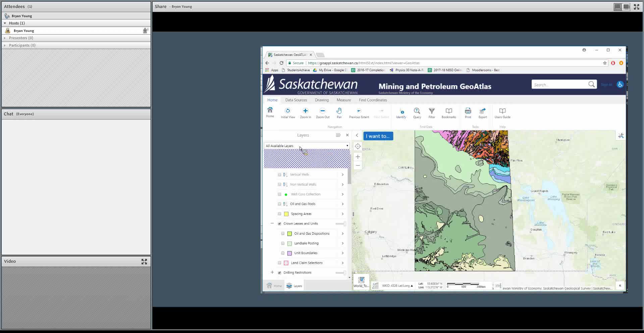Click the Initial View tool
This screenshot has height=333, width=644.
tap(288, 113)
